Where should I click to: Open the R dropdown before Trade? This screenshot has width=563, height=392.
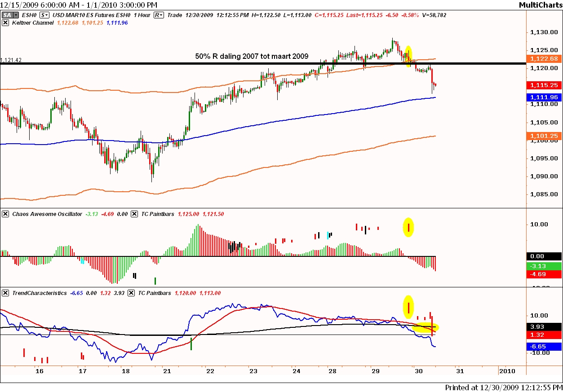point(159,15)
